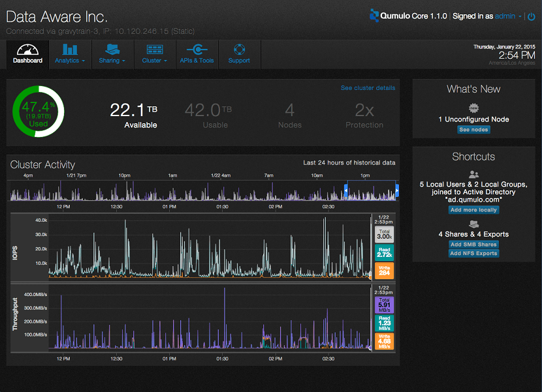Viewport: 542px width, 392px height.
Task: Click the APIs & Tools icon
Action: [x=197, y=50]
